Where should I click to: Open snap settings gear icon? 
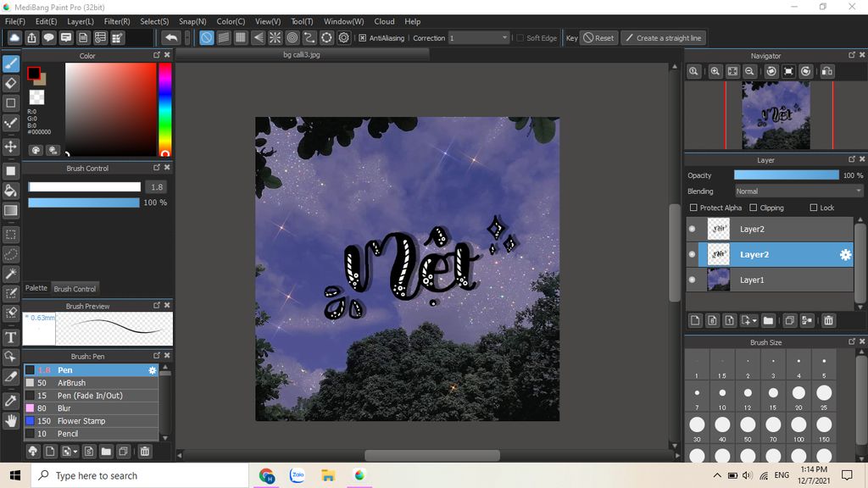(x=344, y=37)
